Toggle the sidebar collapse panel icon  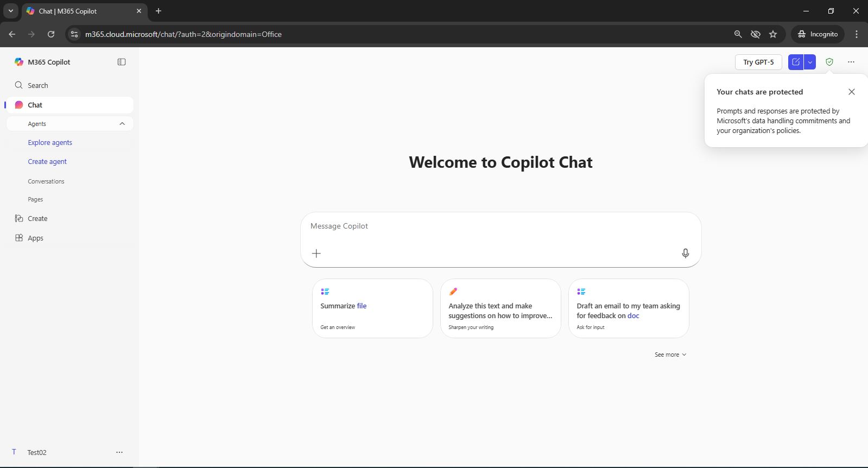[122, 62]
